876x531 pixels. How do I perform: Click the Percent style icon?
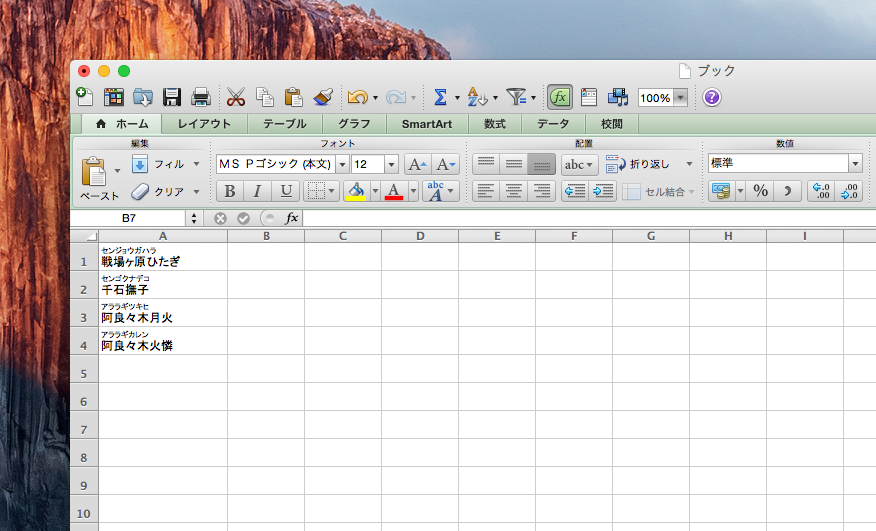point(760,191)
